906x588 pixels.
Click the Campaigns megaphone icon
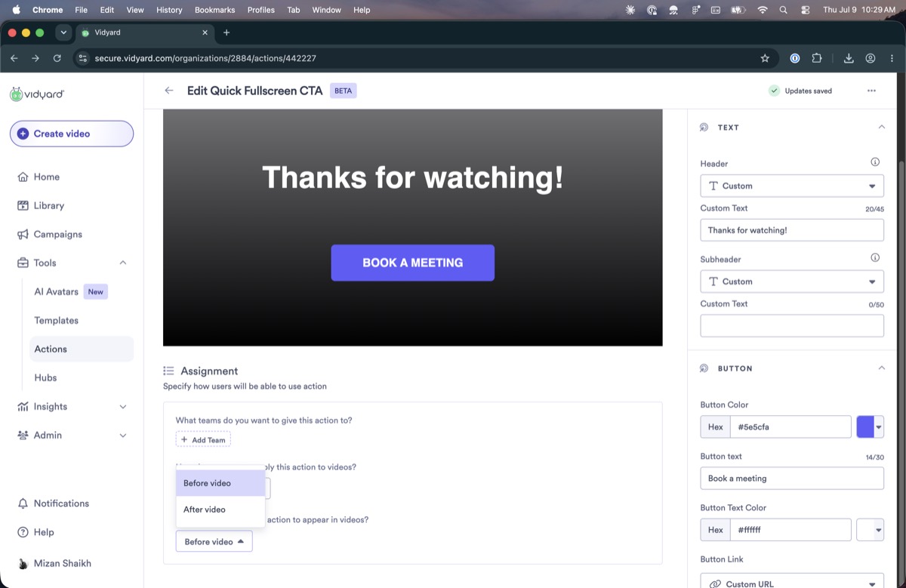(23, 234)
